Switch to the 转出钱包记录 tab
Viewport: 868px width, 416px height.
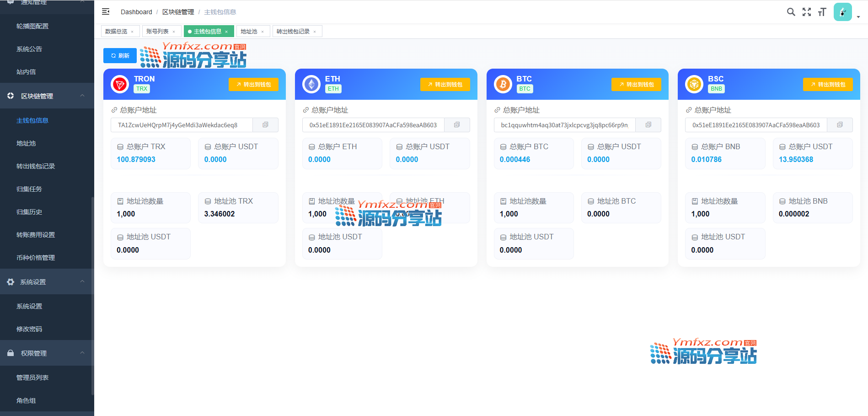[x=293, y=32]
